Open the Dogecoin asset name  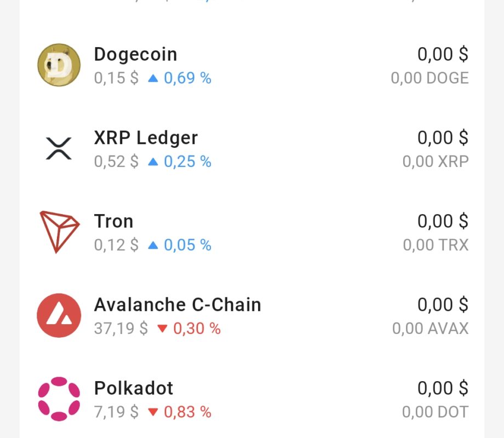pyautogui.click(x=136, y=54)
